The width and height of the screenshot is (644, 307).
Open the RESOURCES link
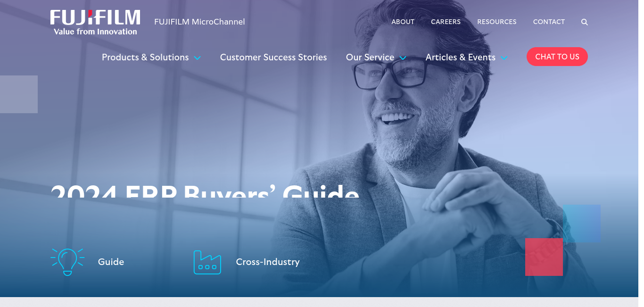[497, 22]
